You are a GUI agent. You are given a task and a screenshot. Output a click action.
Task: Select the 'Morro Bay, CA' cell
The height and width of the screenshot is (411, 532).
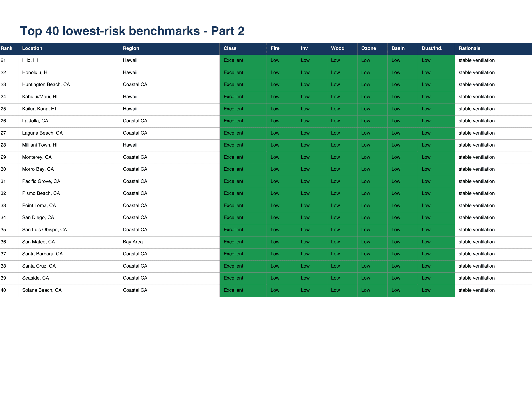(68, 170)
